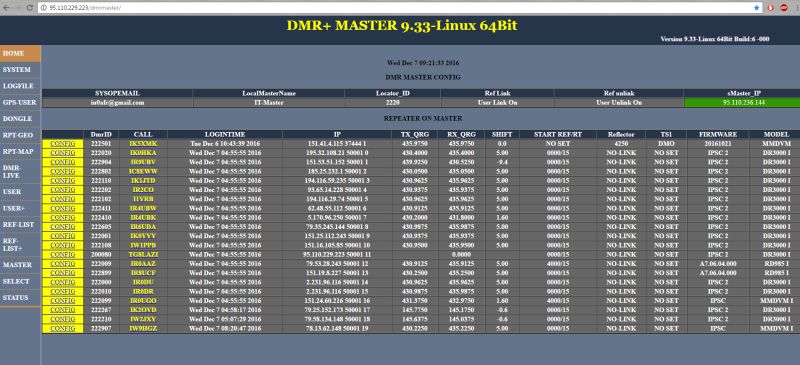Click the browser back arrow
The height and width of the screenshot is (365, 800).
coord(7,8)
